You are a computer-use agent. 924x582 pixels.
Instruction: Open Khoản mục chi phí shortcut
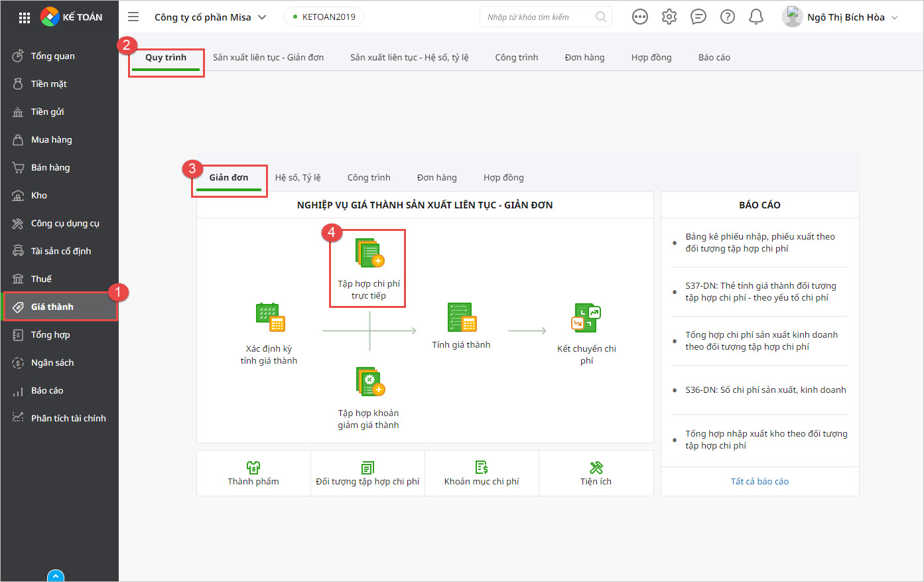pos(482,474)
